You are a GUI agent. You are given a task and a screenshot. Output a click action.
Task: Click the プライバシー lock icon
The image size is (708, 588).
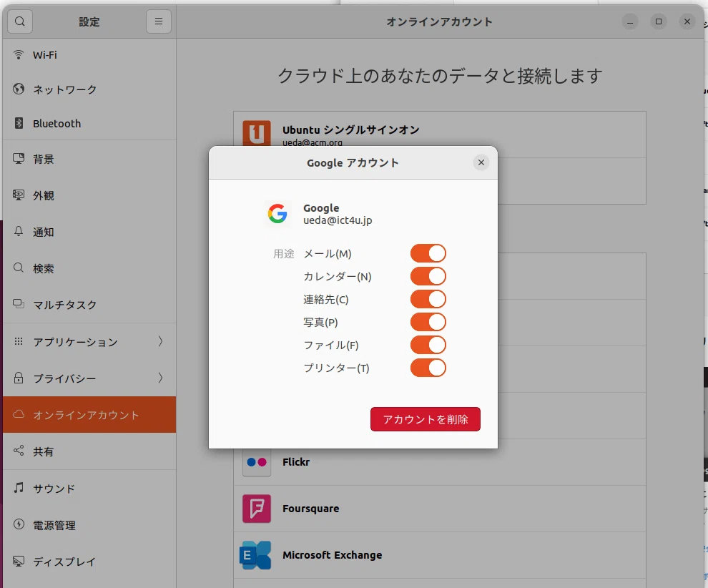click(x=19, y=378)
